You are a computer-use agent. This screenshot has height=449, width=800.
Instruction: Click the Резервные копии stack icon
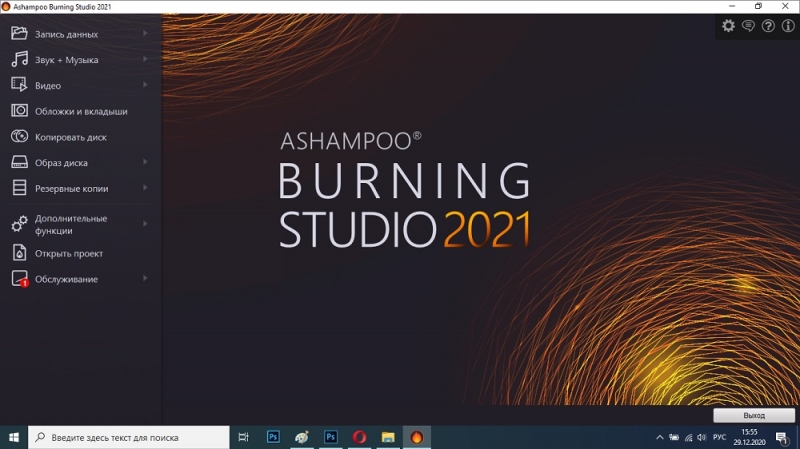click(x=19, y=188)
